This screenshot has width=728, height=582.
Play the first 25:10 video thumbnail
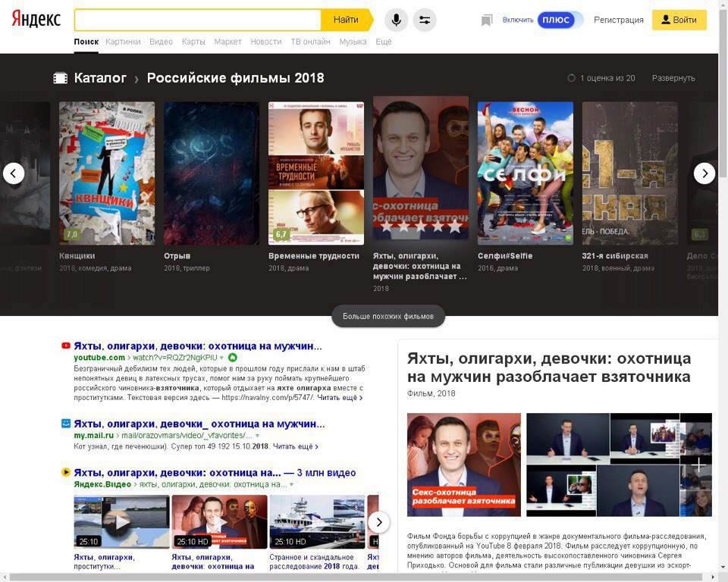[x=121, y=521]
